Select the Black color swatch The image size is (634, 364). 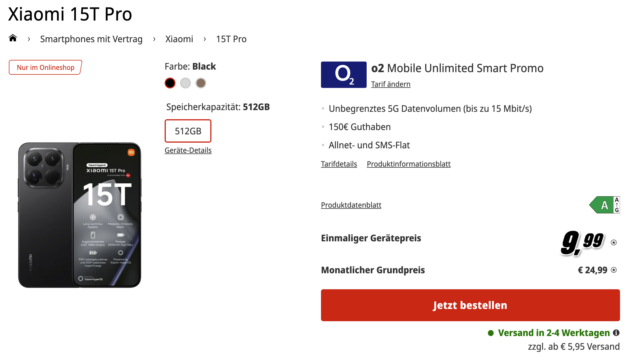pyautogui.click(x=170, y=83)
